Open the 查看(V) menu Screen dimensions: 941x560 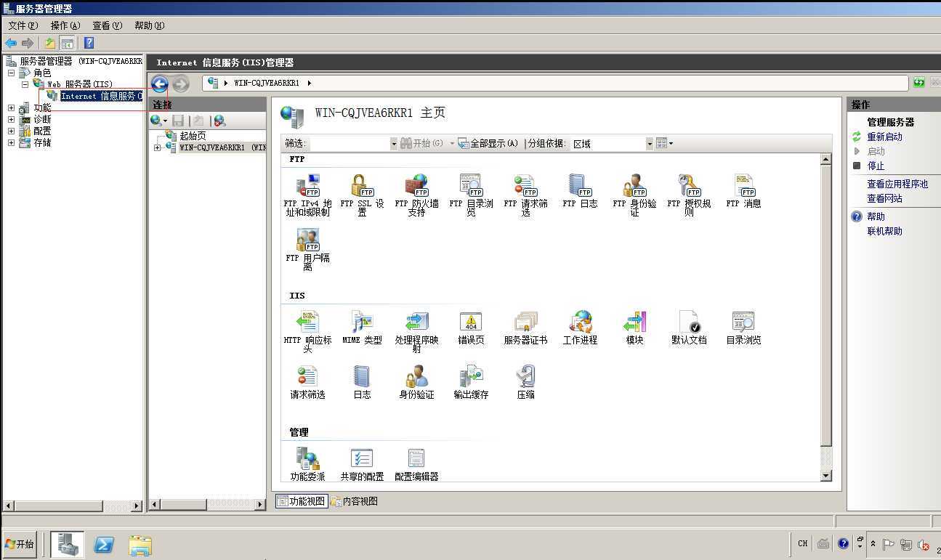coord(107,25)
